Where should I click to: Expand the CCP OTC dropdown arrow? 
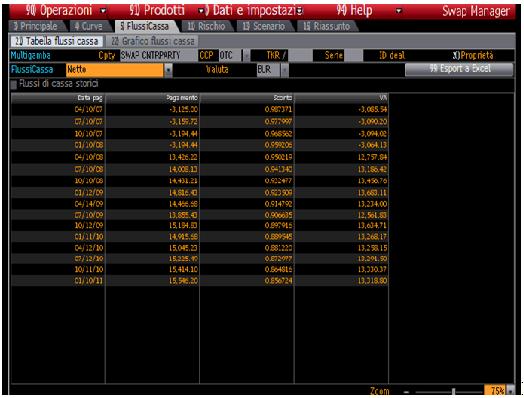point(246,55)
